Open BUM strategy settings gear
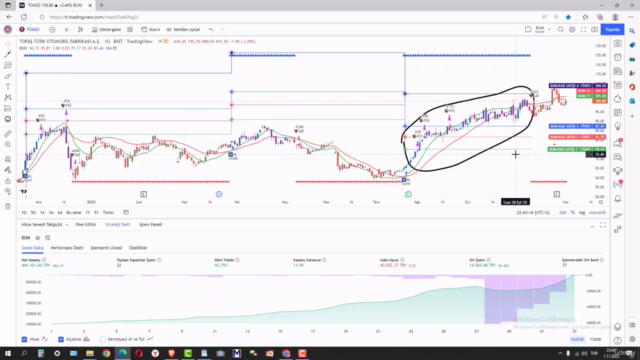 [38, 238]
